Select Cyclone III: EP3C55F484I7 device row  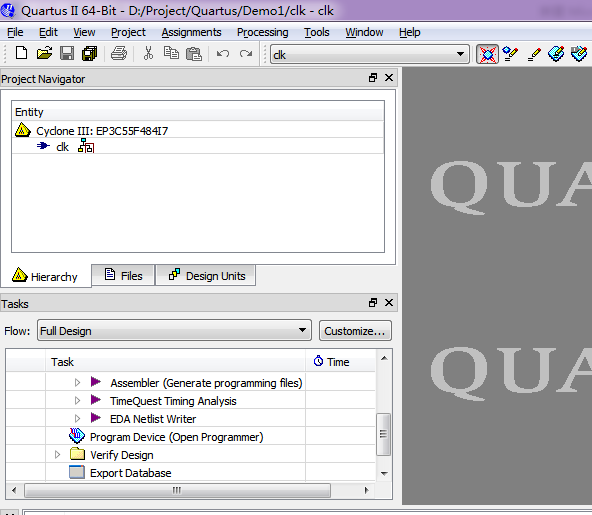pyautogui.click(x=198, y=131)
